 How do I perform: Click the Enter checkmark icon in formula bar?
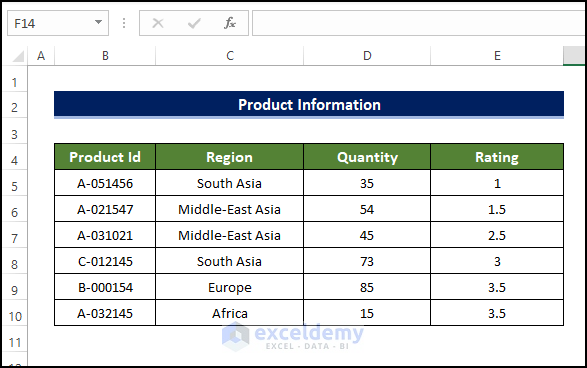[x=194, y=23]
